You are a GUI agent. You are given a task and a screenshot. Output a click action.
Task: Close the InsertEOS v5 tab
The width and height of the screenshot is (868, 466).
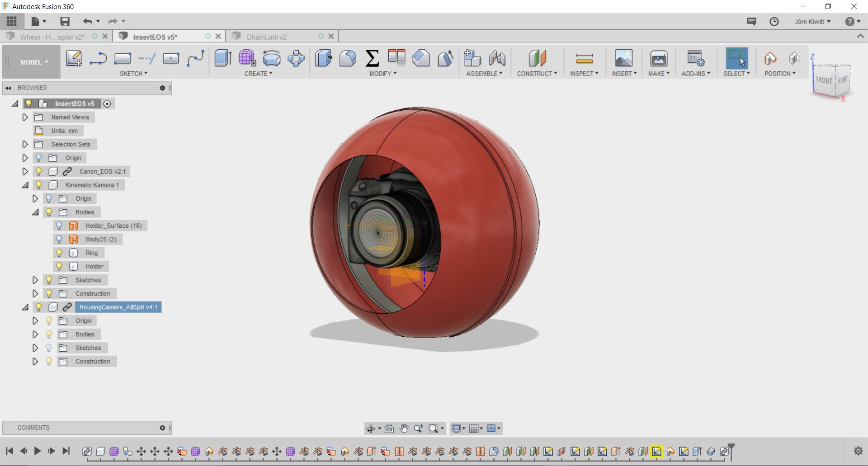click(x=218, y=36)
